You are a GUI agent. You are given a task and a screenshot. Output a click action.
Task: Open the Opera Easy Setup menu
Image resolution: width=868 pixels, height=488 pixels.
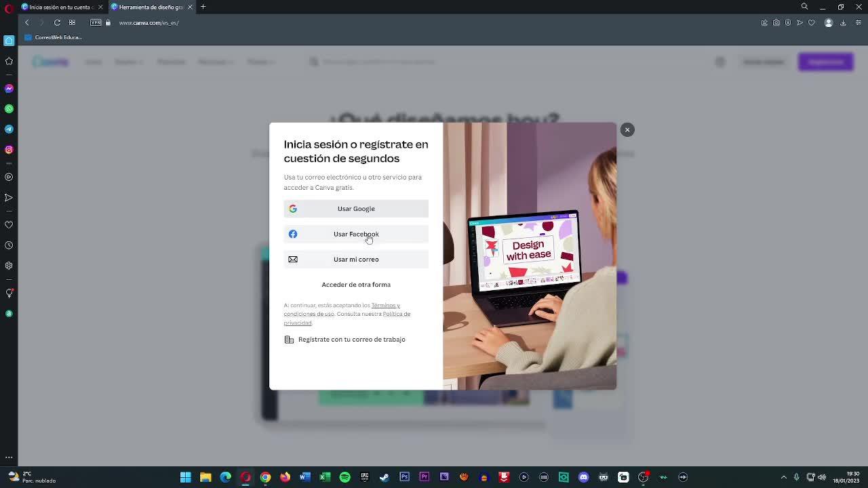[x=858, y=22]
